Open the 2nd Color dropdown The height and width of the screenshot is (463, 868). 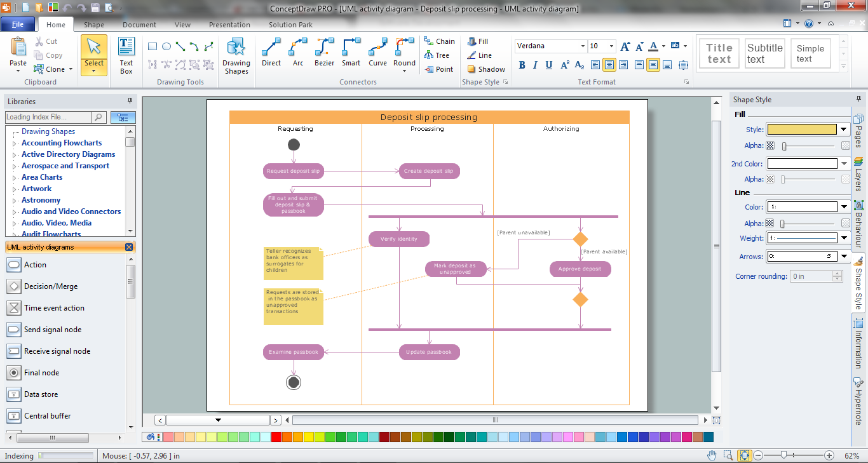click(x=844, y=163)
